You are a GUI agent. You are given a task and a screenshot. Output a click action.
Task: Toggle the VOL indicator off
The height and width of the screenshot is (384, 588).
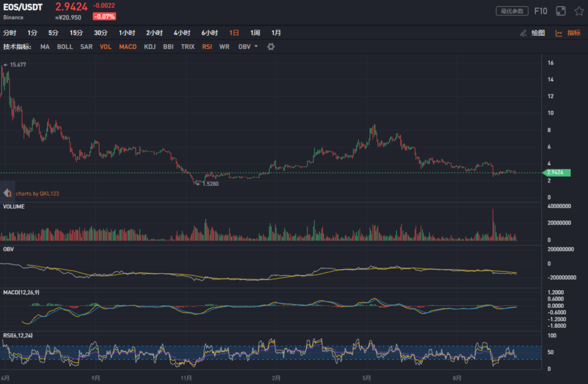click(x=106, y=47)
